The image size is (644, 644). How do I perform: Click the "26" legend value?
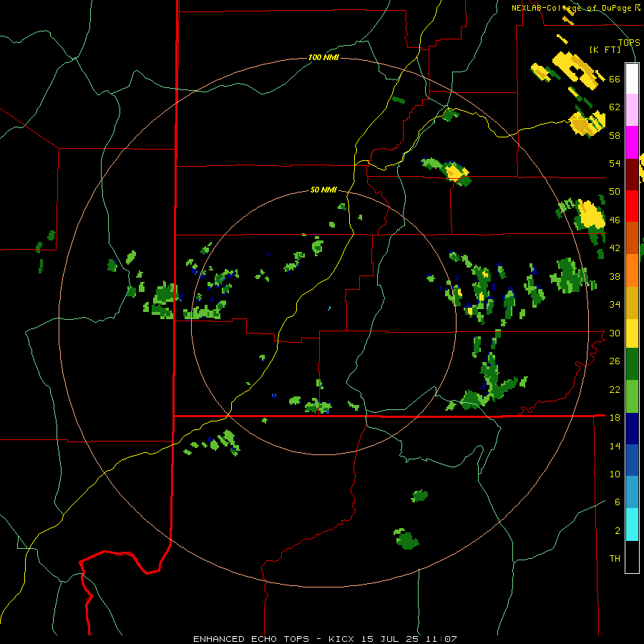[x=615, y=361]
